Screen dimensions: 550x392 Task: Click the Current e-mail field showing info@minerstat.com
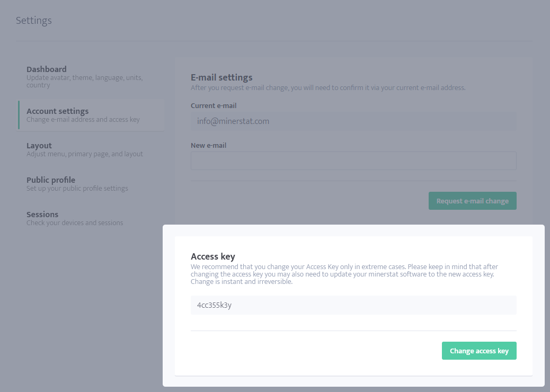pos(353,121)
